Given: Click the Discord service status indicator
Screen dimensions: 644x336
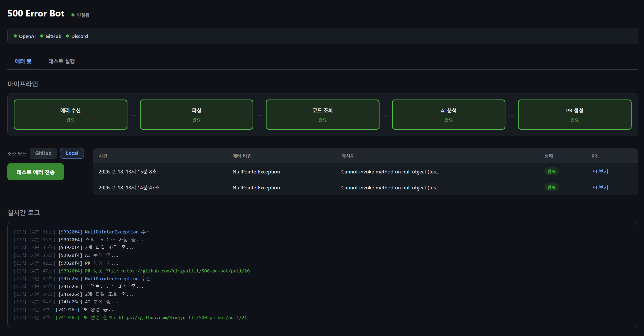Looking at the screenshot, I should tap(77, 36).
